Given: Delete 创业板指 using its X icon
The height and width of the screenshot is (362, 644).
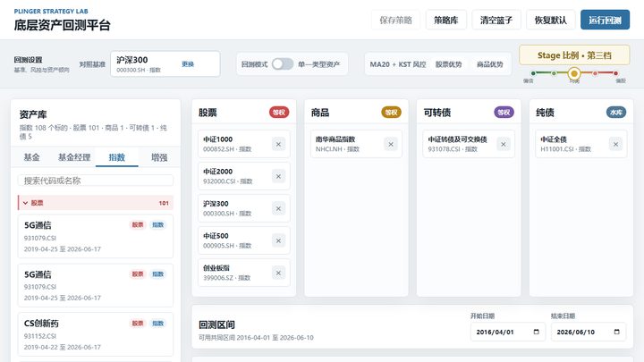Looking at the screenshot, I should click(278, 273).
